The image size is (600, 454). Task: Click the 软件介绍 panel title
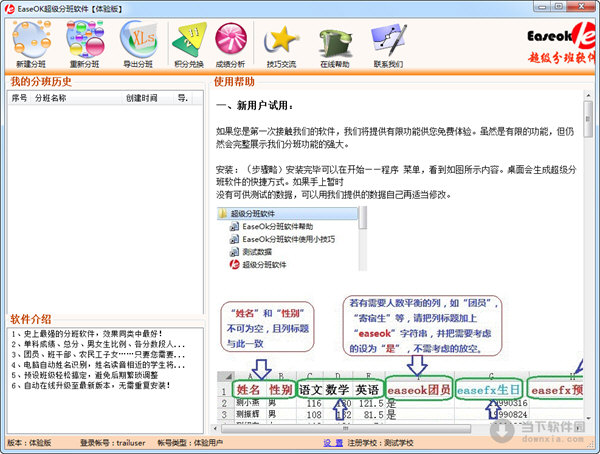point(31,319)
